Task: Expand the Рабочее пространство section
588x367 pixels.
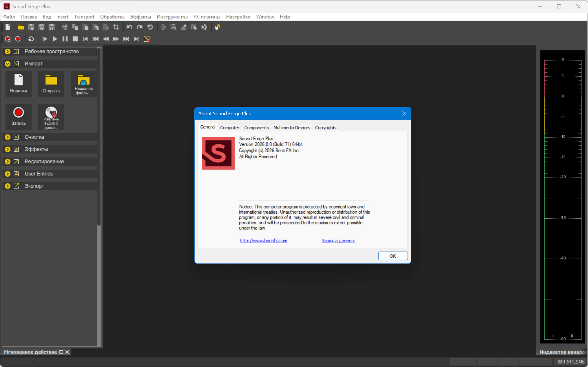Action: click(x=8, y=51)
